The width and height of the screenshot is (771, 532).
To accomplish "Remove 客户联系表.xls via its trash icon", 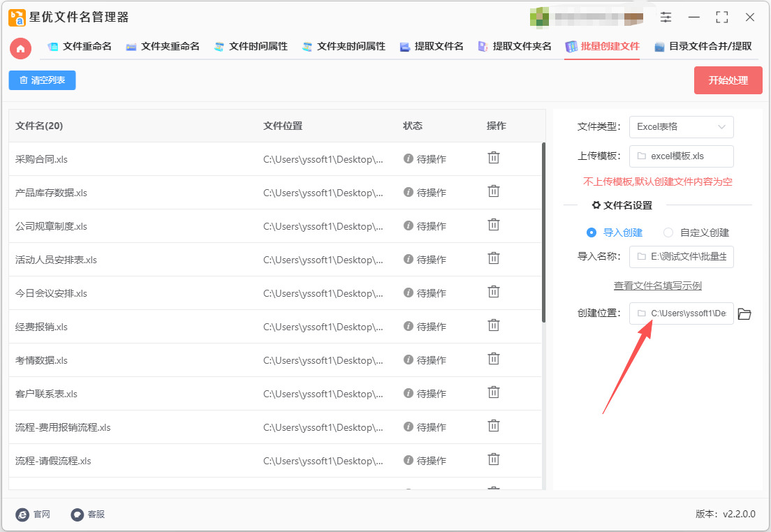I will point(493,392).
